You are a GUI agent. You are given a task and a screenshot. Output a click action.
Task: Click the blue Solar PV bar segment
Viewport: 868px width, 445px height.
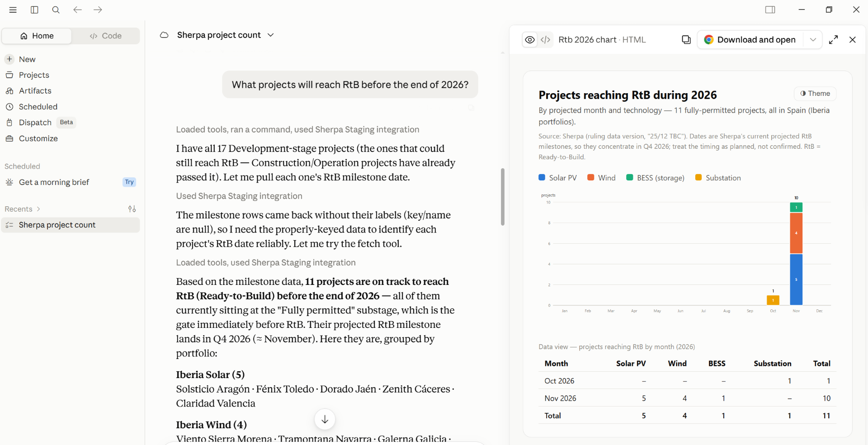coord(796,279)
